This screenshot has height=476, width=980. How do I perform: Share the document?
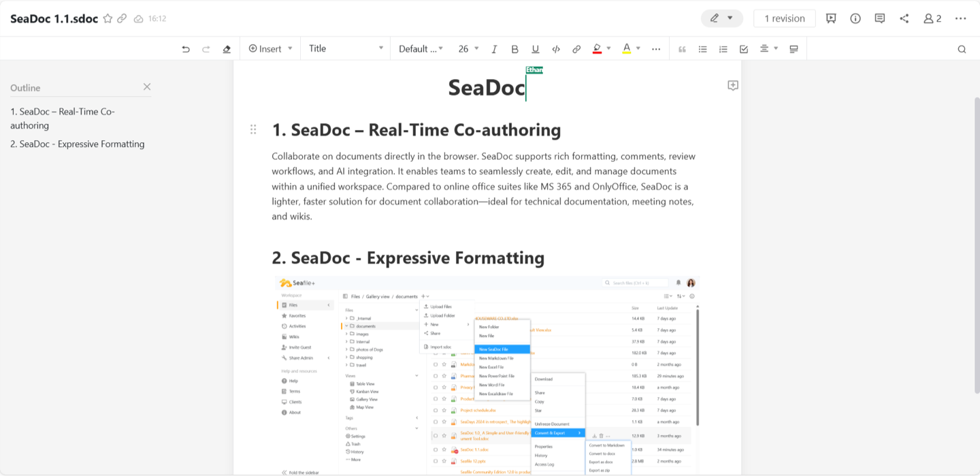[904, 18]
